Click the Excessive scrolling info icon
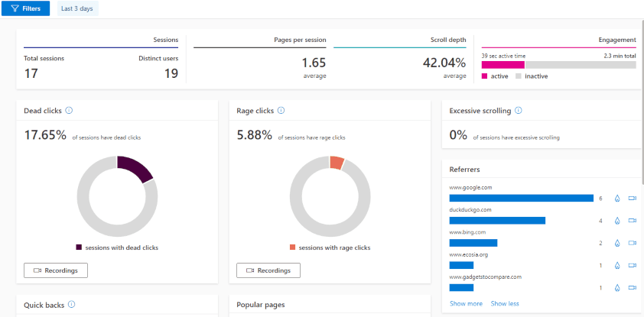The image size is (644, 317). tap(518, 111)
